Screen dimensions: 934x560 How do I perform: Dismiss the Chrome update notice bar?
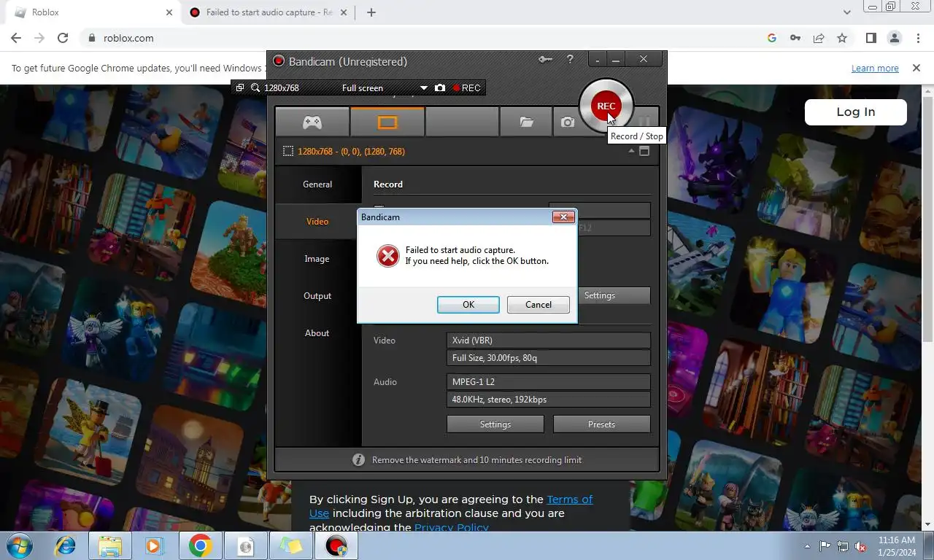pyautogui.click(x=916, y=68)
